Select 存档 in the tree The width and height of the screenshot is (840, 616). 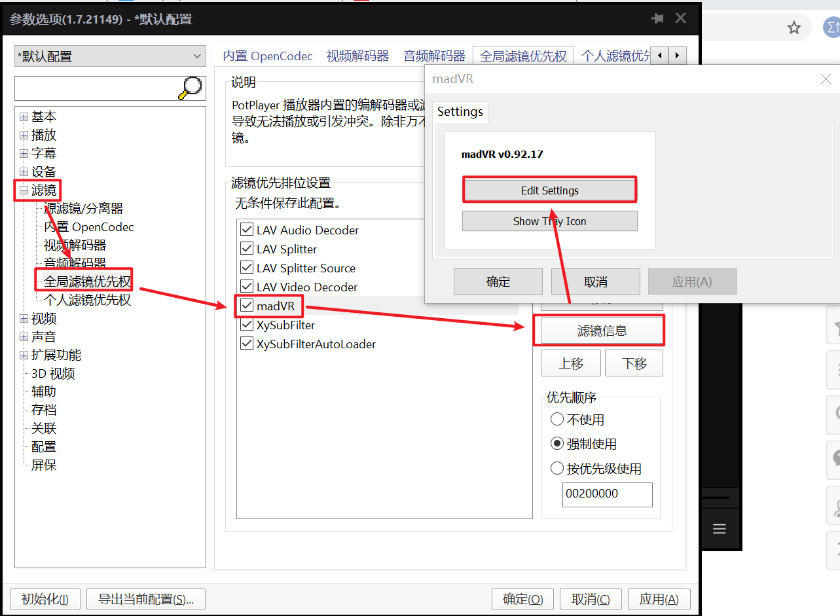[44, 410]
